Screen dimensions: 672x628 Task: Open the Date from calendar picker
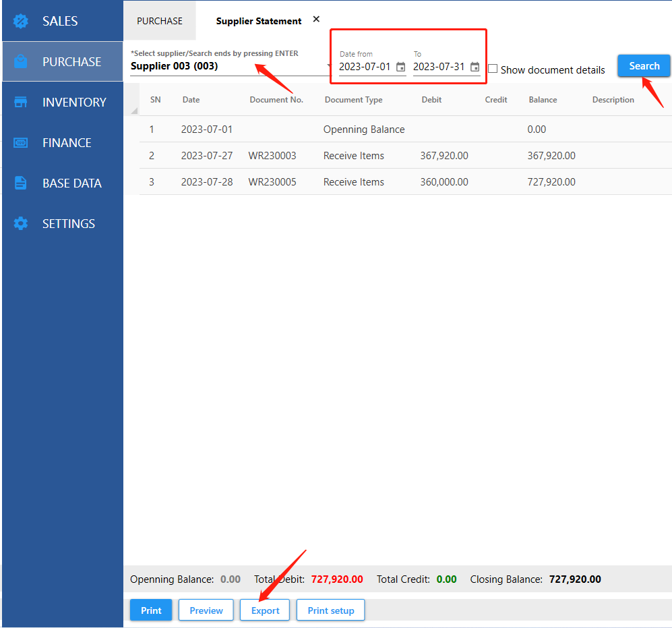[400, 67]
